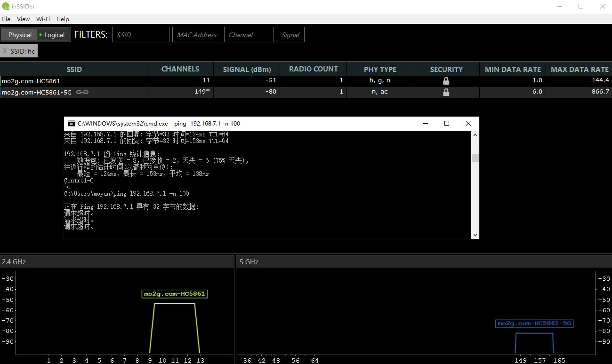Image resolution: width=612 pixels, height=364 pixels.
Task: Select the mo2g.com-HC5861-5G network row
Action: (306, 92)
